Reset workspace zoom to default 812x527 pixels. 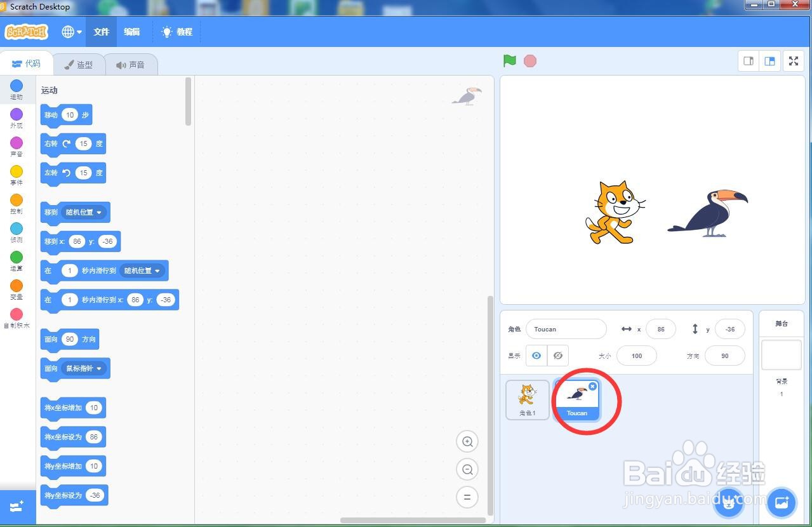[467, 497]
